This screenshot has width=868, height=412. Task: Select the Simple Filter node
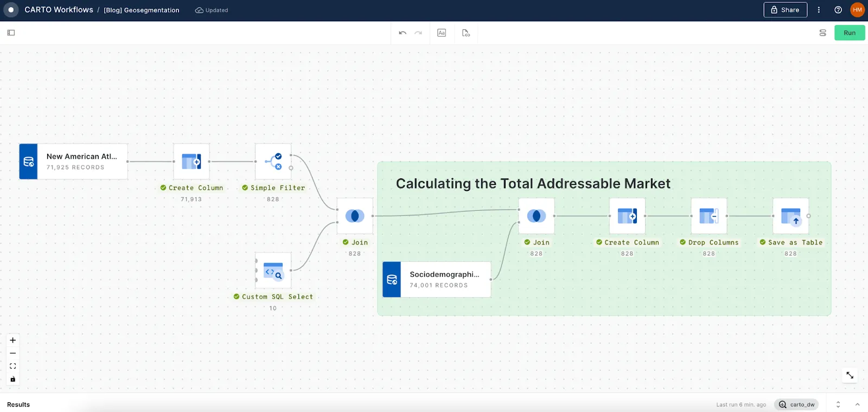273,162
